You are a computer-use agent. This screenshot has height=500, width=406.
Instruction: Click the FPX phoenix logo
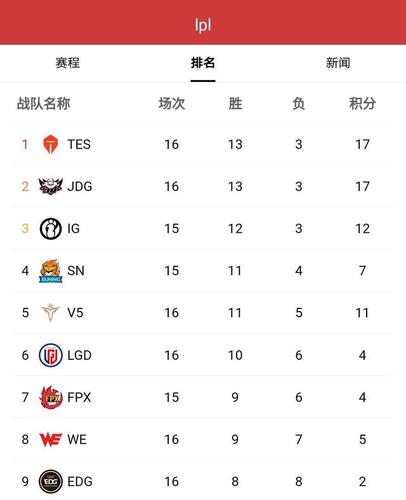51,397
